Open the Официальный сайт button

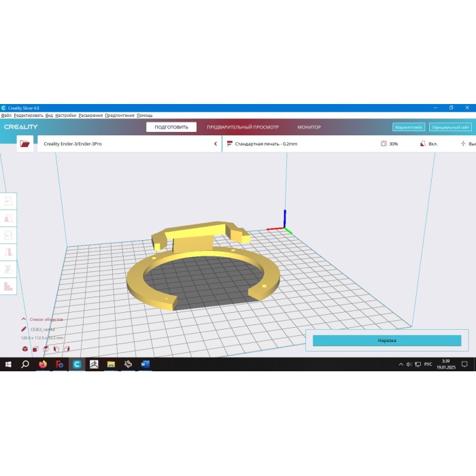pos(450,127)
